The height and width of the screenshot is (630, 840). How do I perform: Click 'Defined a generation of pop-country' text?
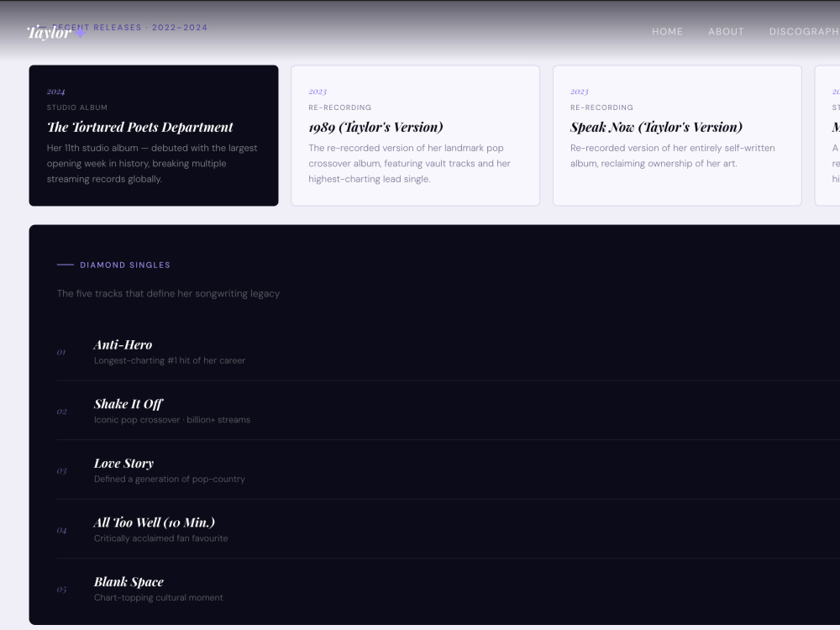click(x=170, y=479)
